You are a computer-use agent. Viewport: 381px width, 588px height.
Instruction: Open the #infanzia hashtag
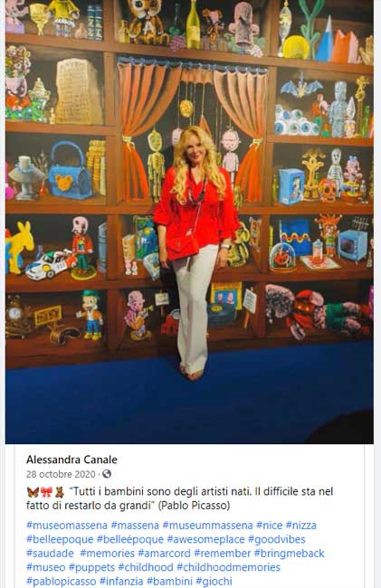[121, 581]
